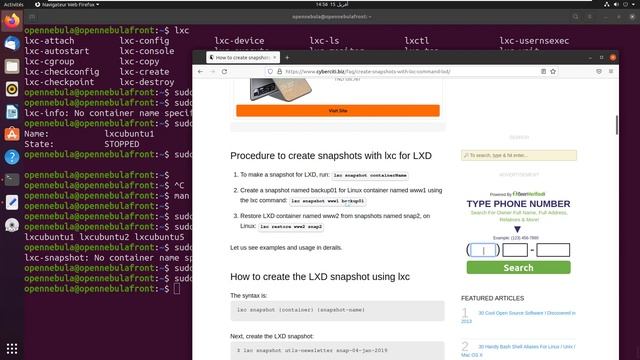The height and width of the screenshot is (360, 640).
Task: Open the Help question-mark dock icon
Action: pyautogui.click(x=12, y=157)
